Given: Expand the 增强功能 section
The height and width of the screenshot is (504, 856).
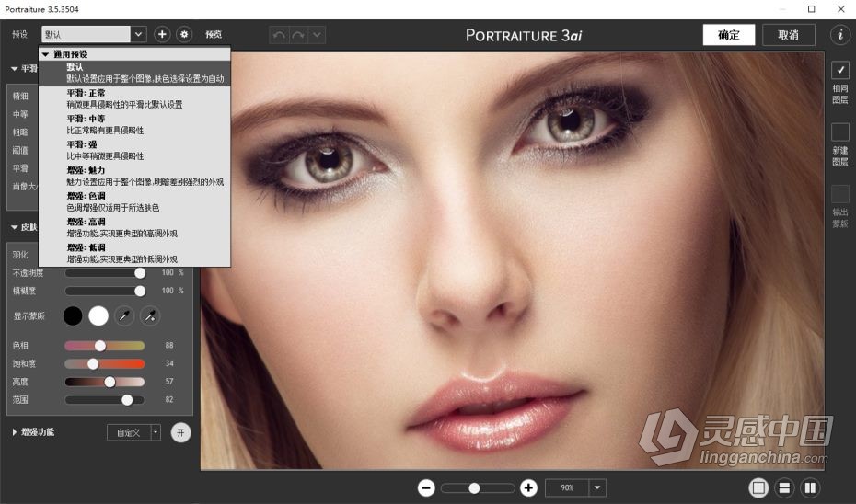Looking at the screenshot, I should coord(14,432).
